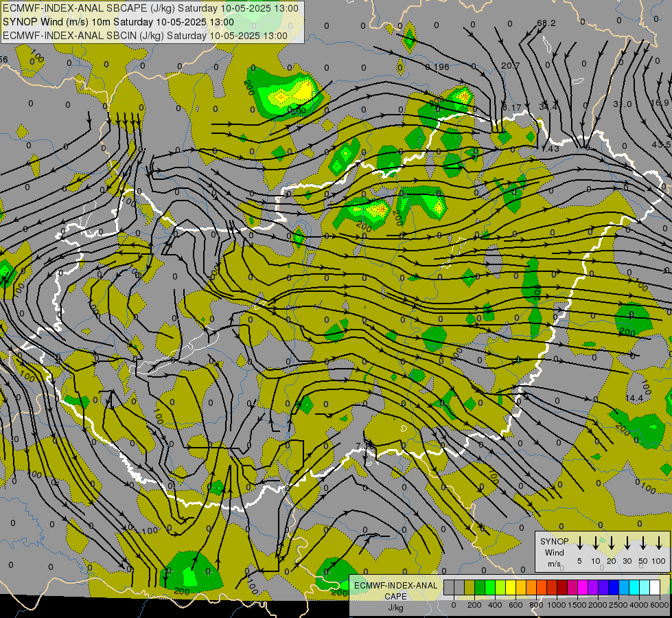Select the dark red swatch right of the 1000 tick
This screenshot has width=672, height=618.
(x=562, y=587)
